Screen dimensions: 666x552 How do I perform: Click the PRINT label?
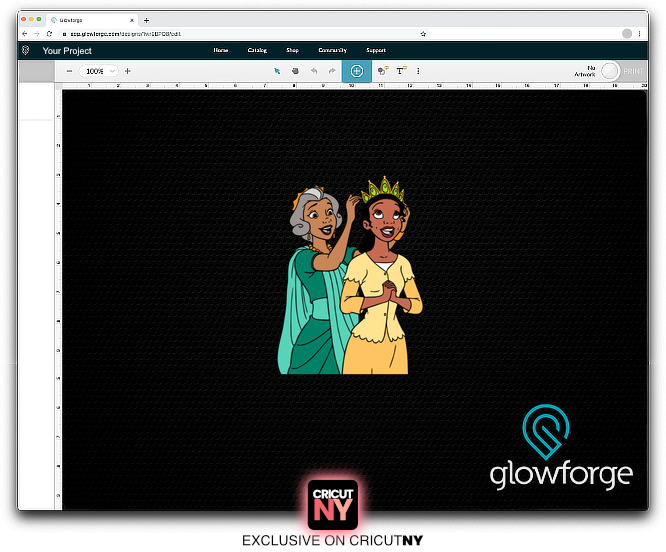pyautogui.click(x=633, y=71)
